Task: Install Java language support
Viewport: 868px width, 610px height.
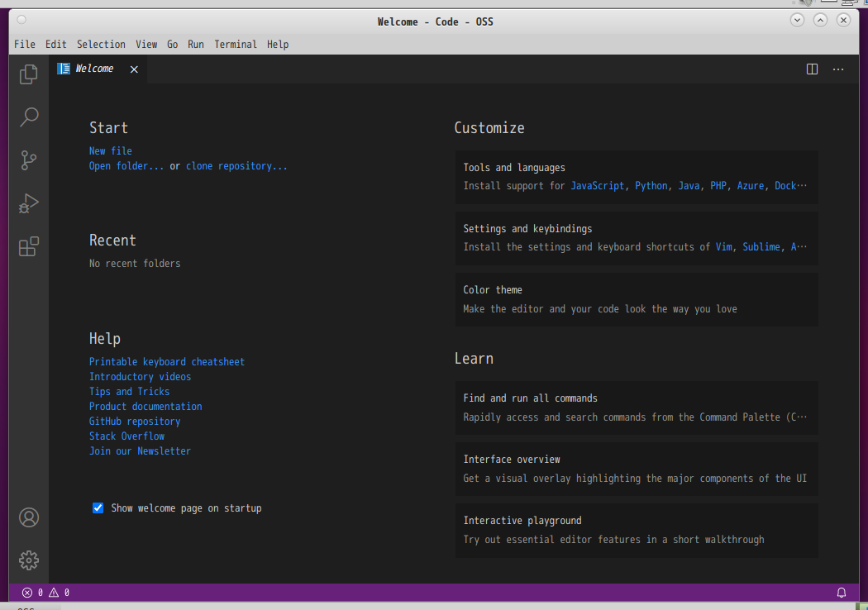Action: click(689, 186)
